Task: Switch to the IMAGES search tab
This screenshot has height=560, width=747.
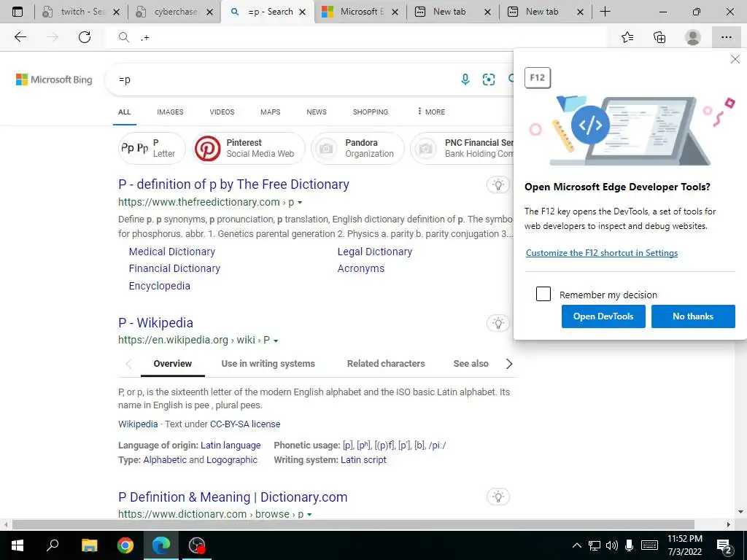Action: pyautogui.click(x=170, y=112)
